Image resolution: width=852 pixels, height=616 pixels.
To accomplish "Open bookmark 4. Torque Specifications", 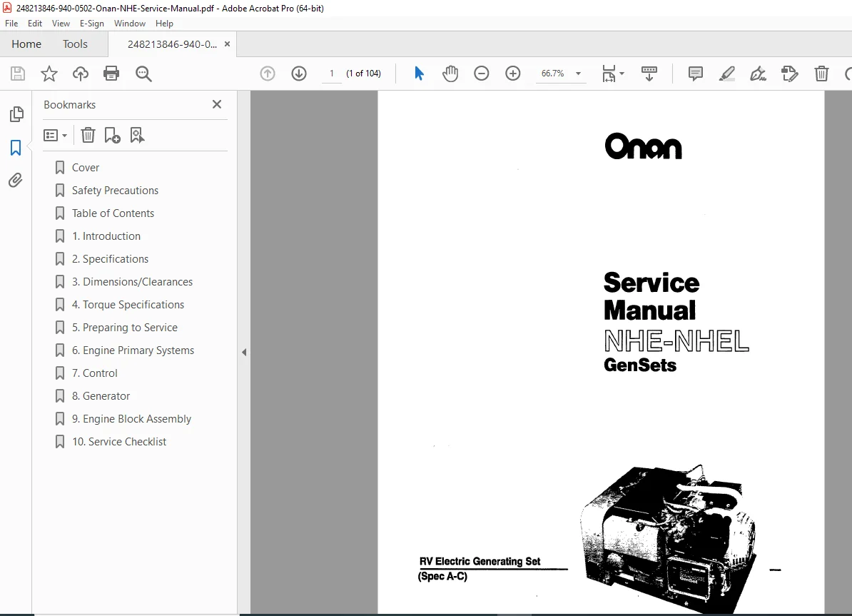I will (x=128, y=305).
